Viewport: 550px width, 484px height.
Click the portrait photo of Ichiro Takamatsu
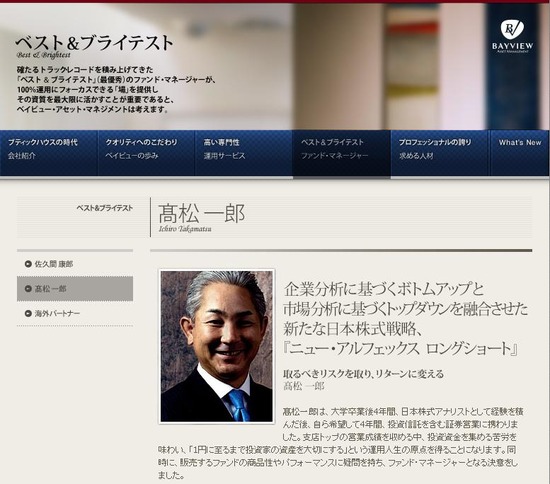point(216,346)
